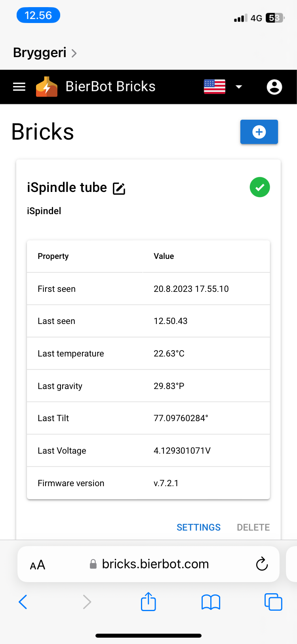
Task: Select the US flag language icon
Action: [x=215, y=87]
